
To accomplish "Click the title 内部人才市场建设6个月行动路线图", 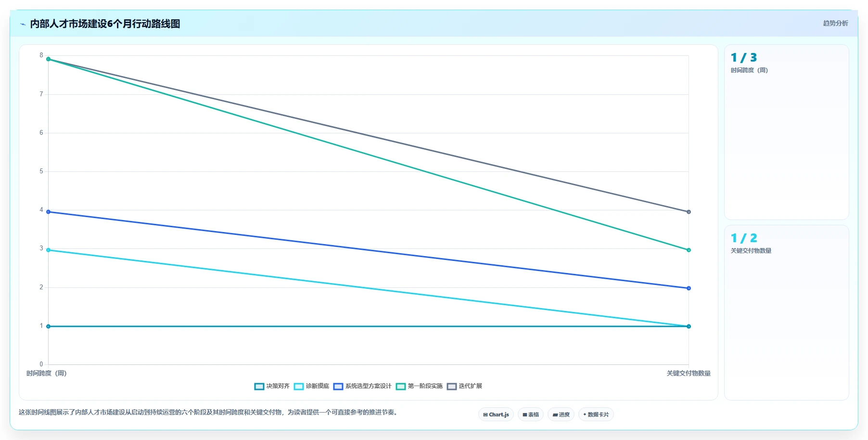I will coord(105,24).
